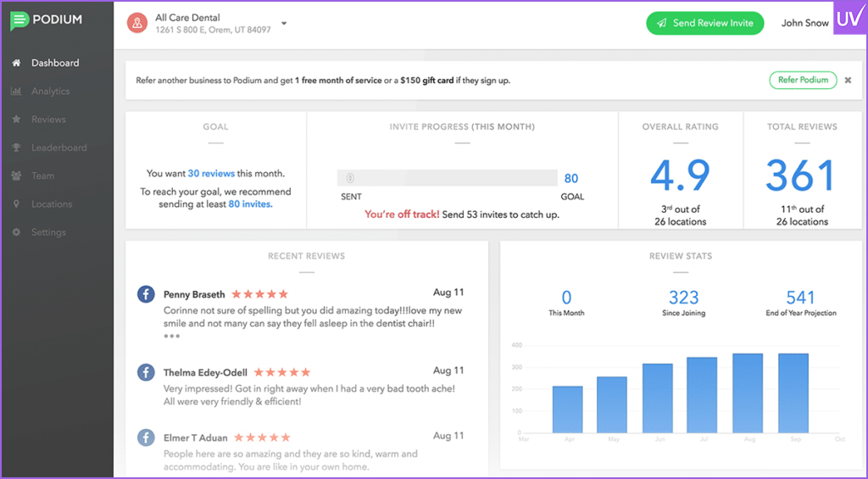The height and width of the screenshot is (479, 868).
Task: Click the Analytics bar chart icon
Action: (17, 91)
